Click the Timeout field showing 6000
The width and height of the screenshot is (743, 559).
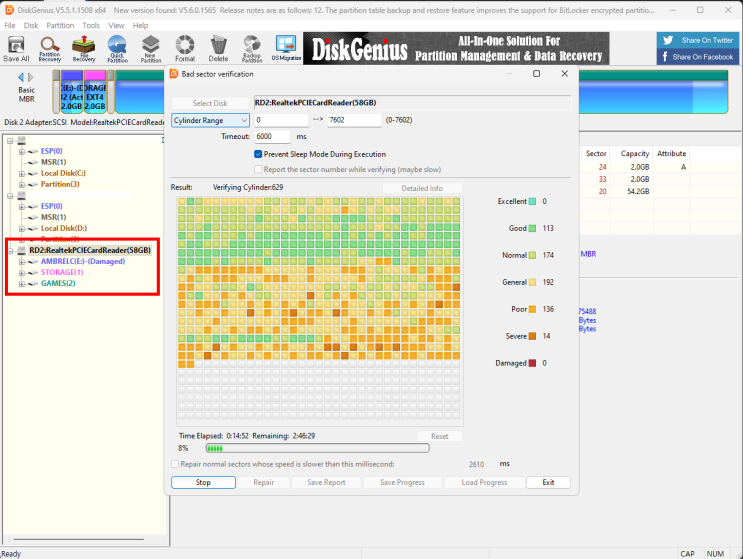272,136
